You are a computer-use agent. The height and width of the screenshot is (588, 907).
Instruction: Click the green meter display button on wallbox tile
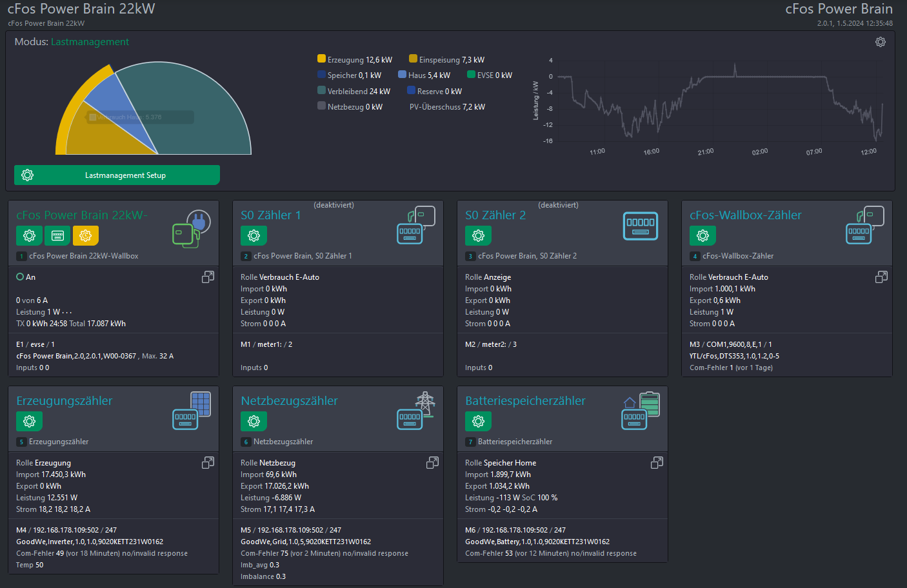coord(57,236)
